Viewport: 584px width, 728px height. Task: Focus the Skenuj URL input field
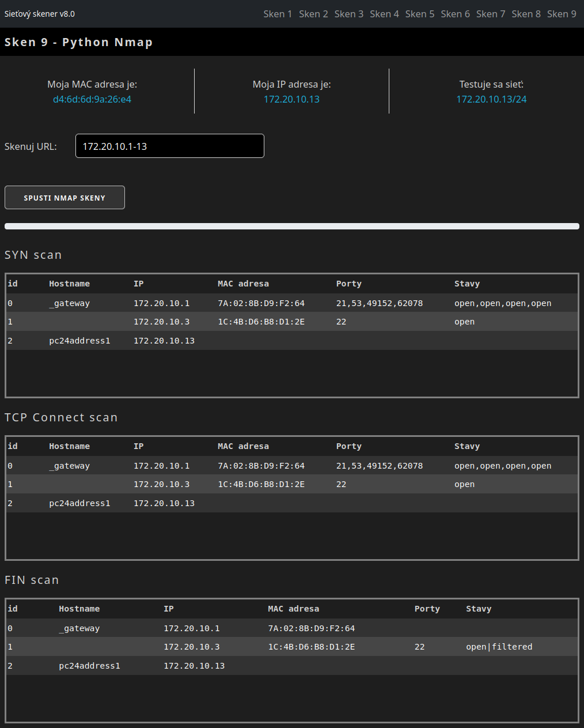[x=169, y=146]
